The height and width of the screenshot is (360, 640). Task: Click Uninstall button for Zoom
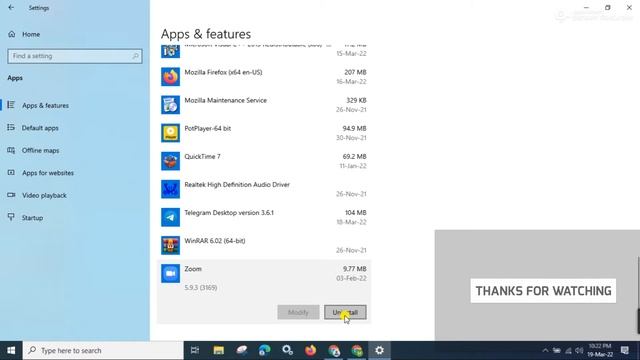point(345,312)
